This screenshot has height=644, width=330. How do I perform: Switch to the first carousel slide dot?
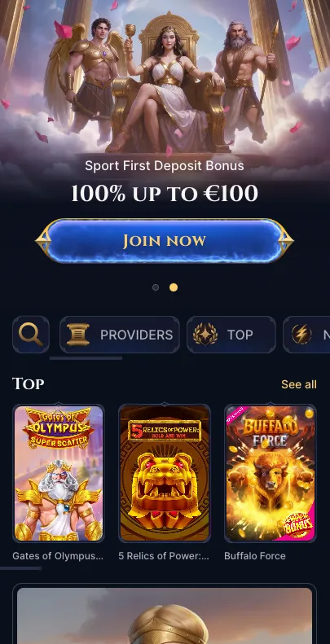coord(156,287)
